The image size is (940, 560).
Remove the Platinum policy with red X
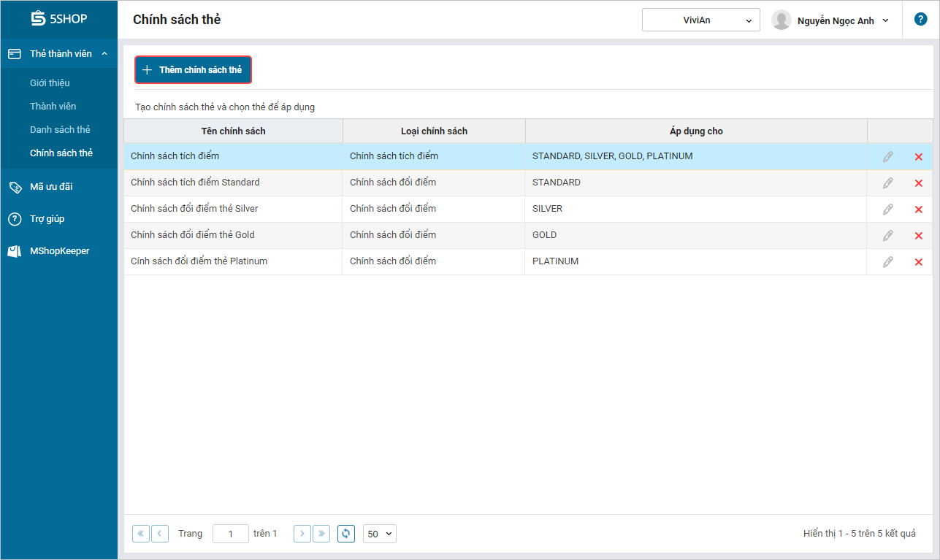coord(918,262)
